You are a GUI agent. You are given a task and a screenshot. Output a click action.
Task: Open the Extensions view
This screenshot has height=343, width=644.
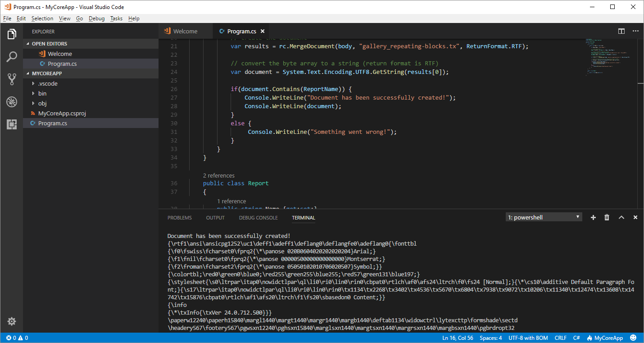[12, 124]
